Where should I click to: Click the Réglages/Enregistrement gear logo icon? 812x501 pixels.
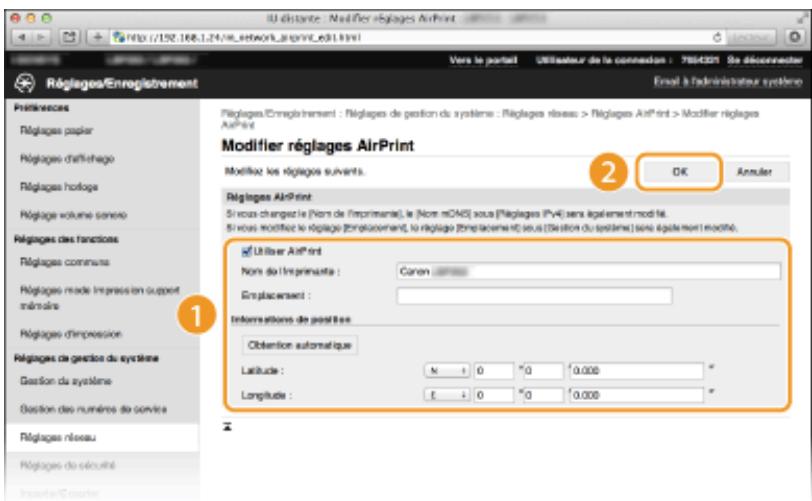coord(24,83)
